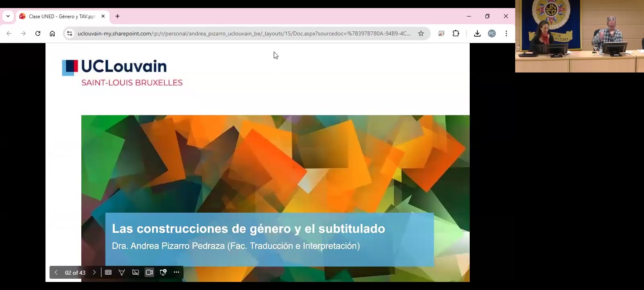Image resolution: width=644 pixels, height=290 pixels.
Task: Open the Chrome three-dot menu
Action: [x=506, y=33]
